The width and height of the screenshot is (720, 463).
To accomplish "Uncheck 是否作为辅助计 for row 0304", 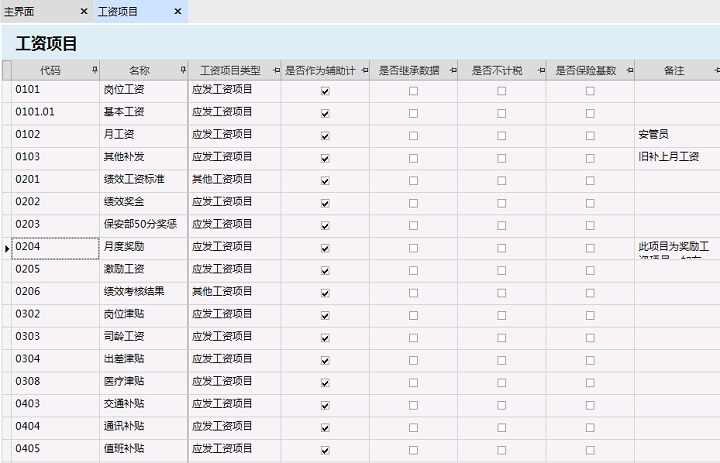I will (x=325, y=361).
